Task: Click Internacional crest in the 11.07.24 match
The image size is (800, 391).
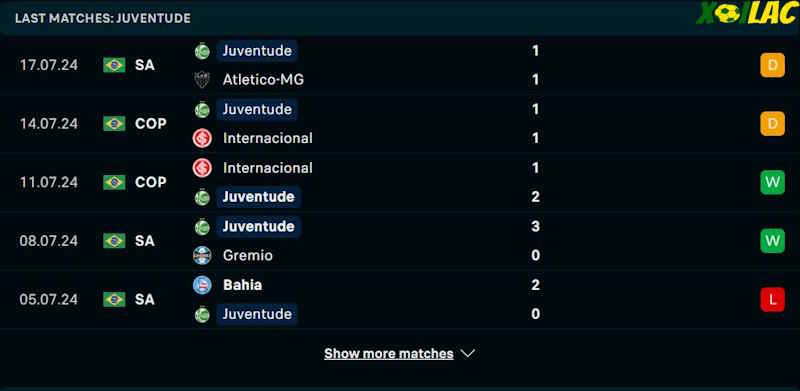Action: click(x=202, y=168)
